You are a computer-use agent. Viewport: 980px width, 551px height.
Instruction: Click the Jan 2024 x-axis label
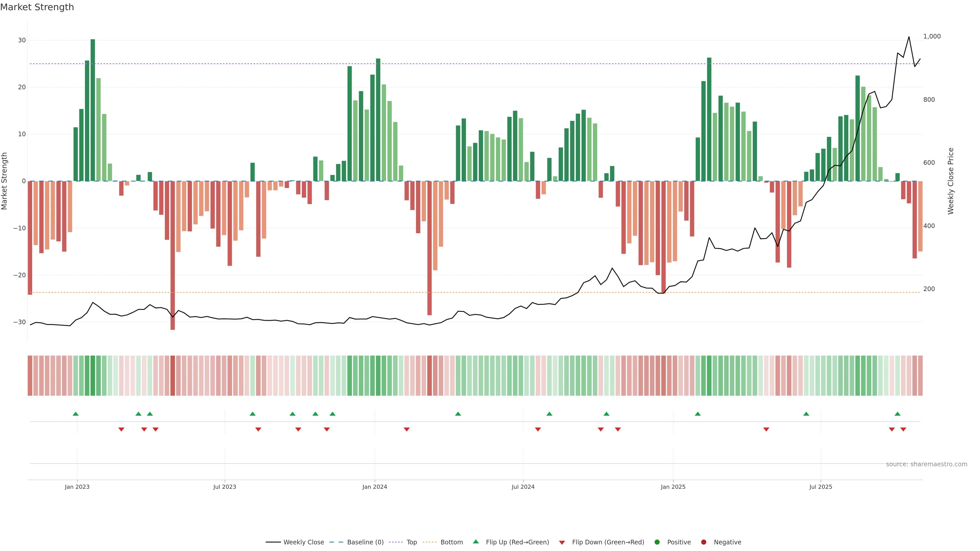[x=374, y=487]
